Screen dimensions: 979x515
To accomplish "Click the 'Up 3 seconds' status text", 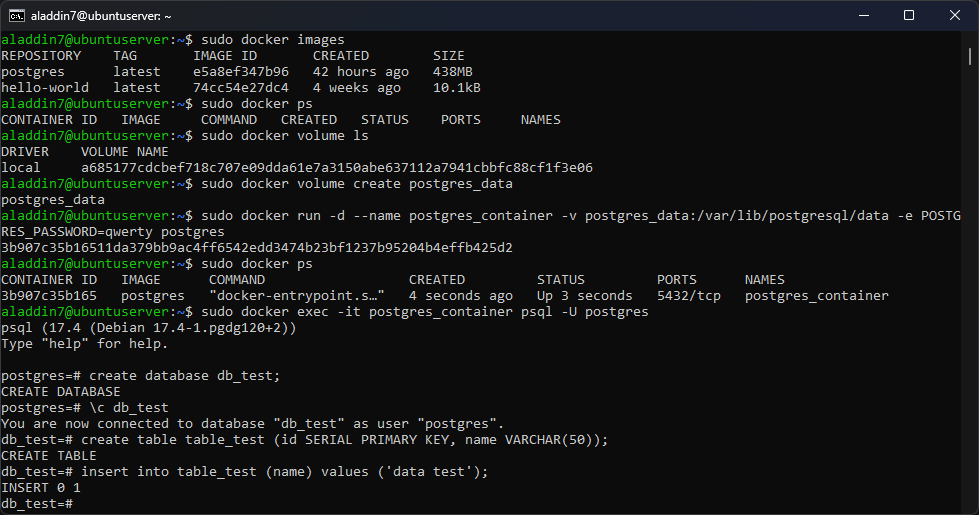I will click(x=584, y=296).
